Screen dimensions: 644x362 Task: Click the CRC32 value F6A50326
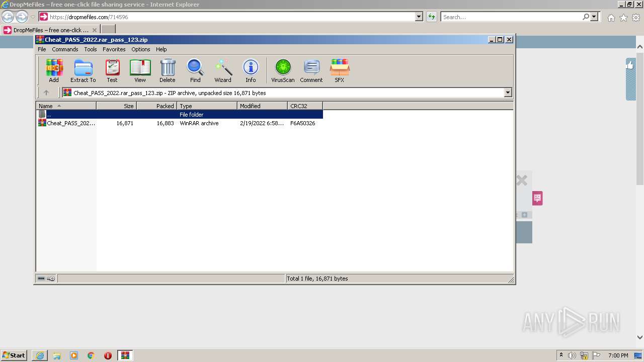coord(303,123)
